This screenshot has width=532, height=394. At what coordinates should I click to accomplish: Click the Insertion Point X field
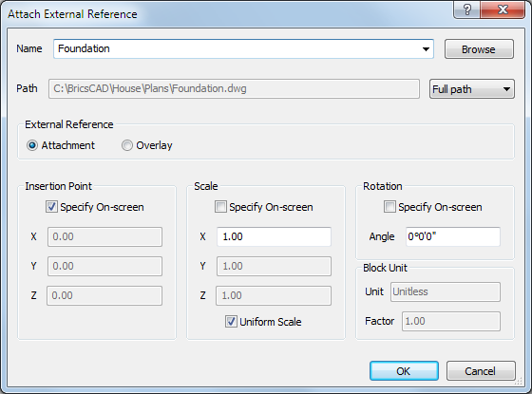point(104,236)
